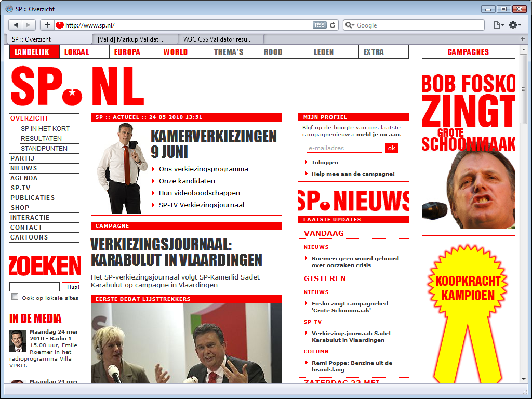Select the SP :: Overzicht tab
Screen dimensions: 532x399
click(x=48, y=39)
